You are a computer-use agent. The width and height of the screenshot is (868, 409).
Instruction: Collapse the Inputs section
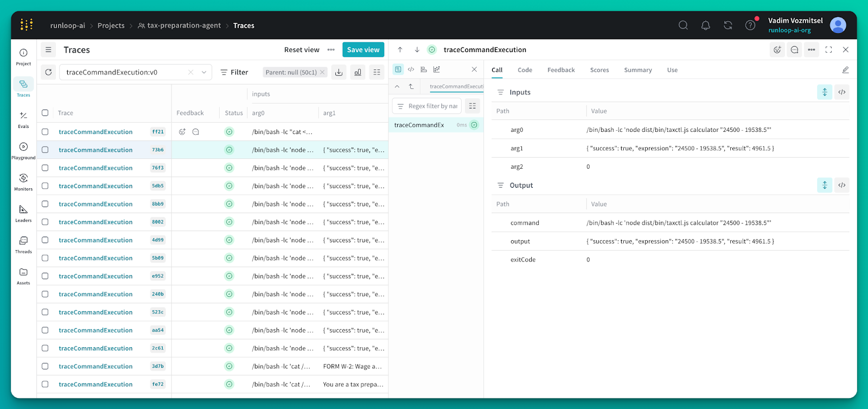click(500, 92)
